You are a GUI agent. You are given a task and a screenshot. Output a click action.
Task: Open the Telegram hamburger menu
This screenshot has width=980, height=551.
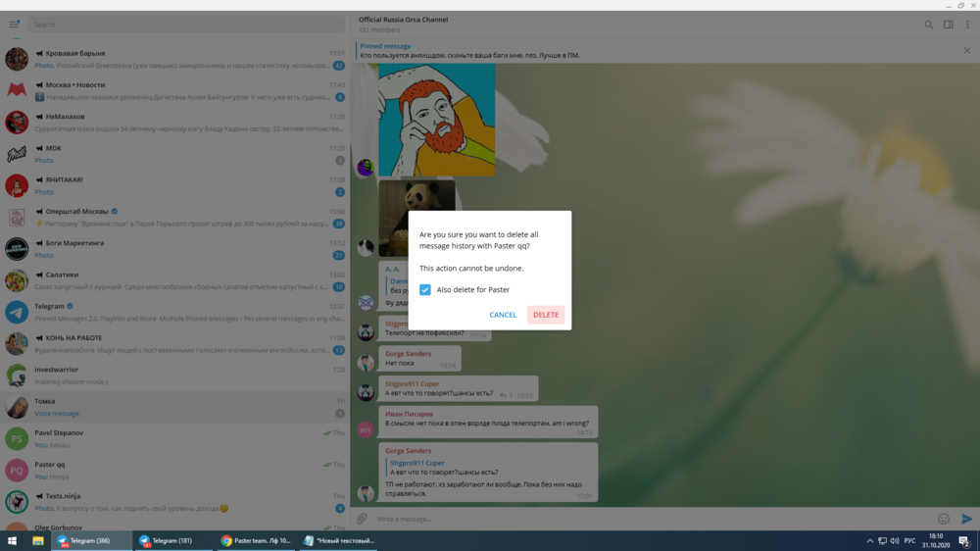coord(13,25)
